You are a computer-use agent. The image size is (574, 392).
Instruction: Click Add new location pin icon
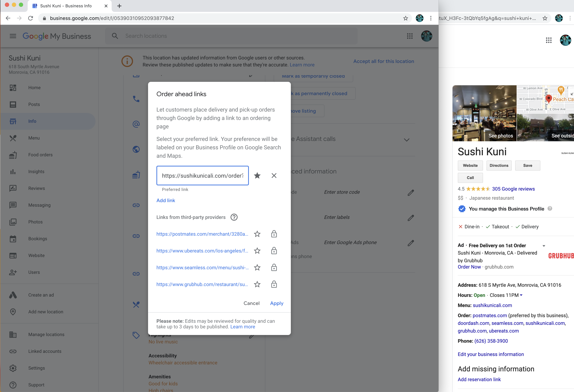(x=13, y=312)
